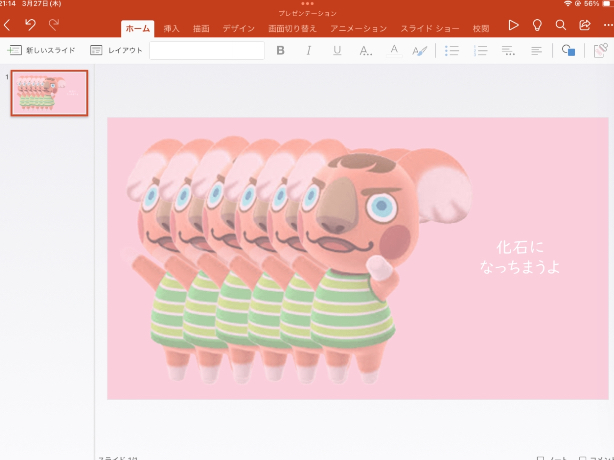The image size is (614, 460).
Task: Select slide 1 thumbnail
Action: point(49,93)
